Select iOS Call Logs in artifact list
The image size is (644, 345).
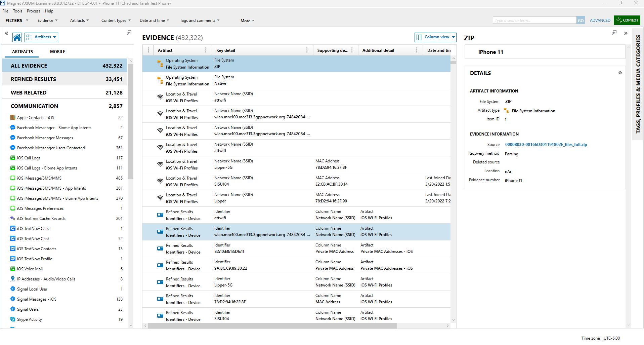(x=29, y=158)
